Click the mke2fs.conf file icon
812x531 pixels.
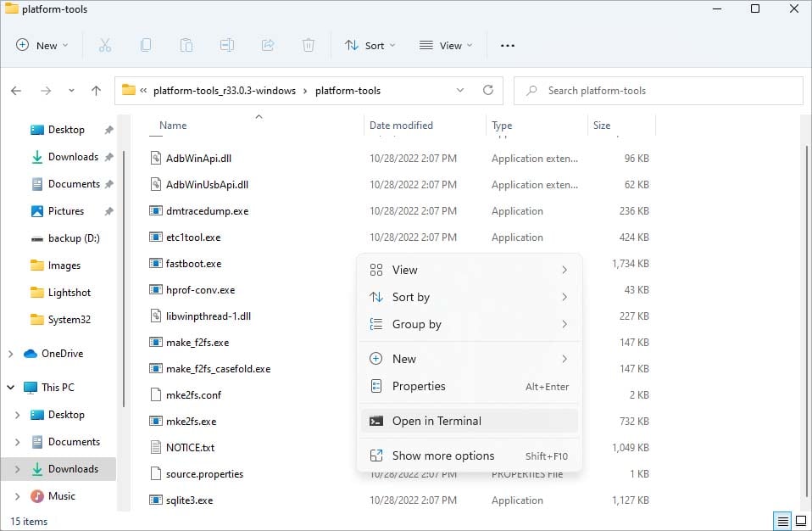tap(155, 394)
